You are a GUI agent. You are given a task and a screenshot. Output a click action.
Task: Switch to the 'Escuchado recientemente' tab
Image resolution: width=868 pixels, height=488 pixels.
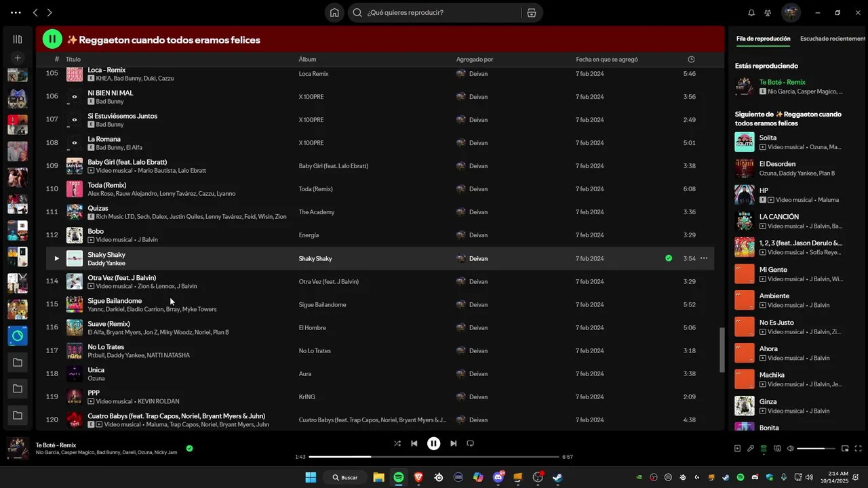(x=833, y=39)
